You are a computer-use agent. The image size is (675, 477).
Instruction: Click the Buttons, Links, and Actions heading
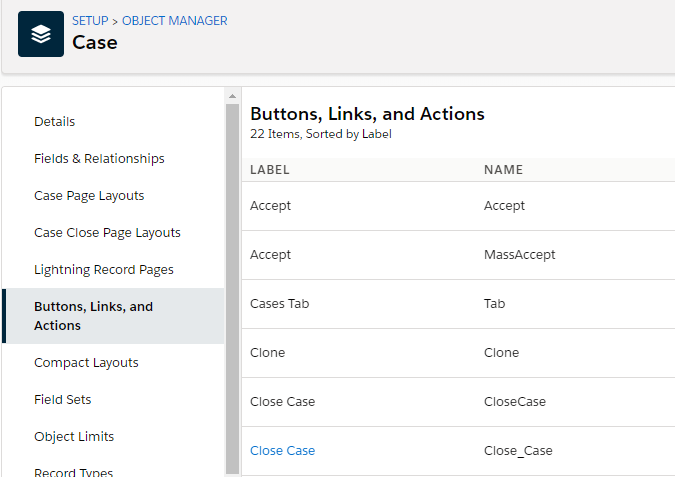367,114
